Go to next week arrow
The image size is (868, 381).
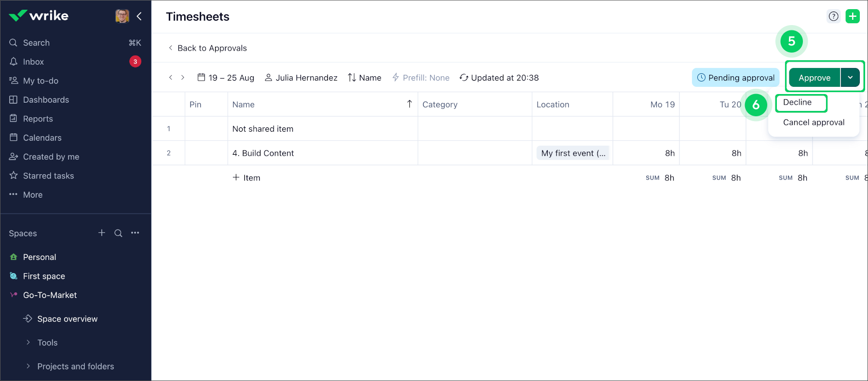183,78
